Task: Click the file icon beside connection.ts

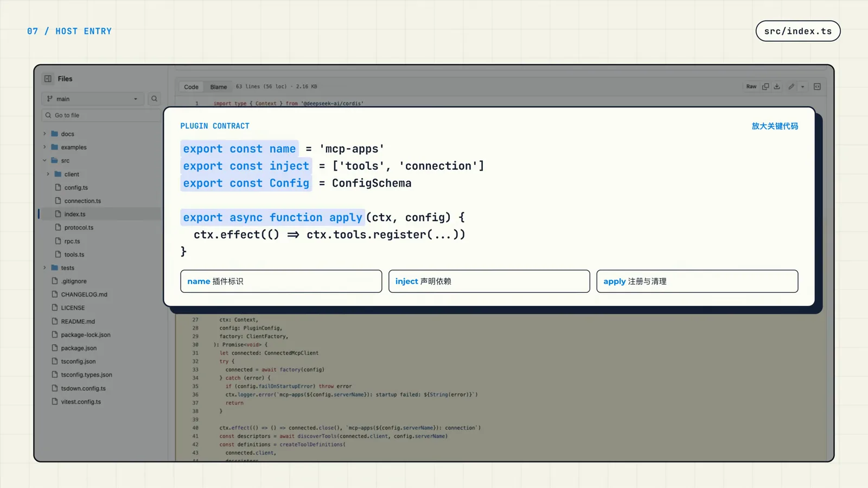Action: 58,201
